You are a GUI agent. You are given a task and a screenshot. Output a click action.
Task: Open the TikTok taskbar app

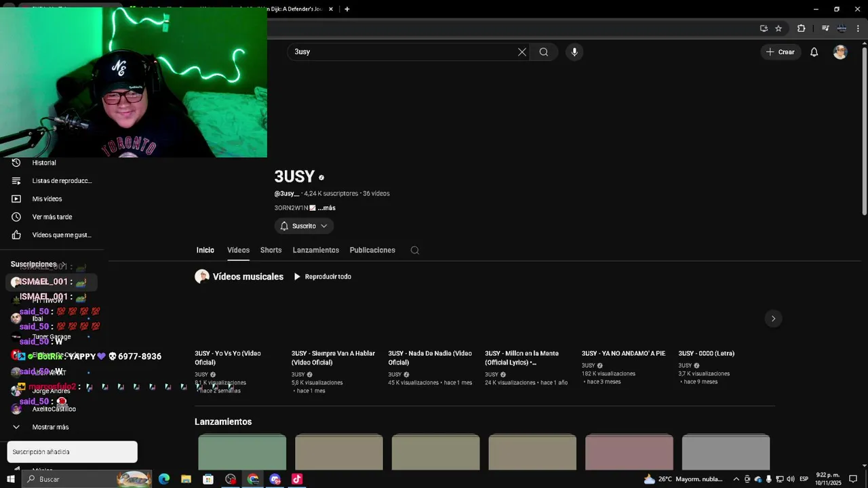pyautogui.click(x=297, y=479)
